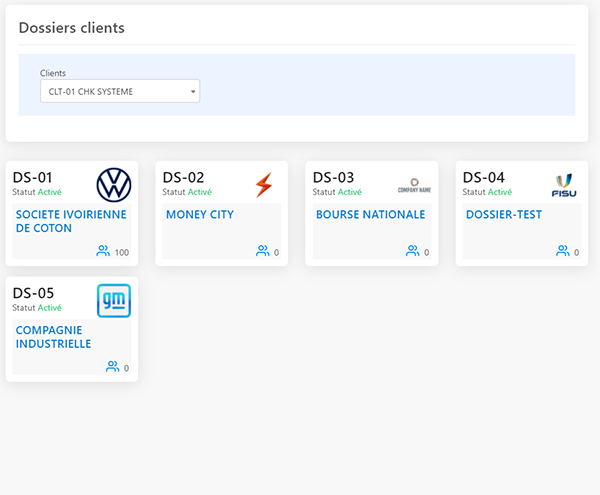Click the users icon on DOSSIER-TEST card
The height and width of the screenshot is (495, 600).
tap(562, 251)
